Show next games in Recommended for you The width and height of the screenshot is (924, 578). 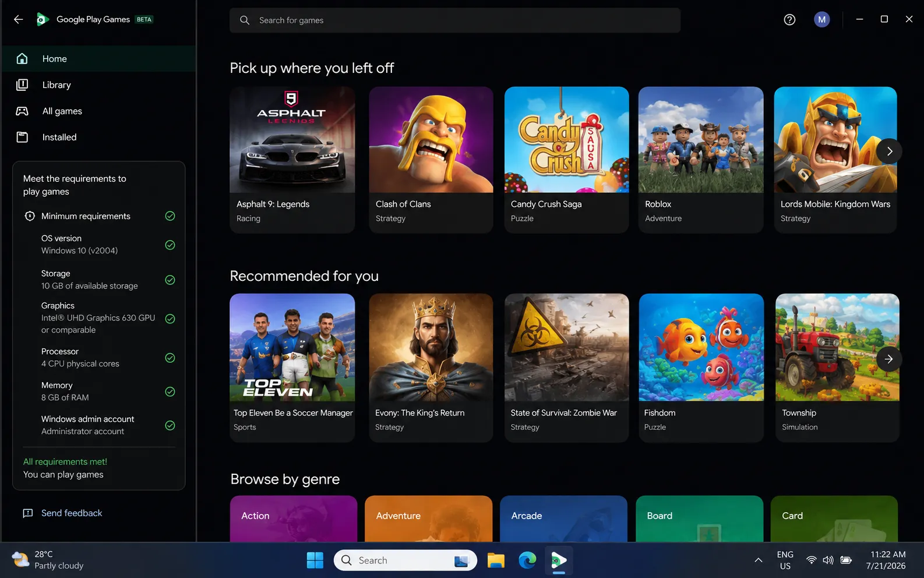pos(889,359)
